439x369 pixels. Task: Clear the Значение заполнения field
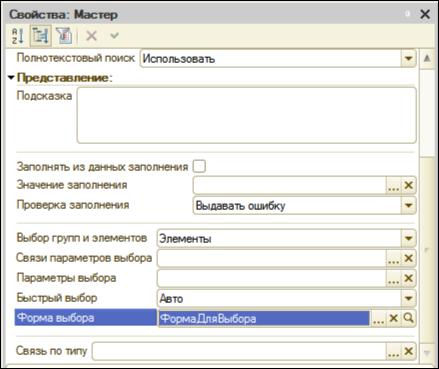[408, 185]
